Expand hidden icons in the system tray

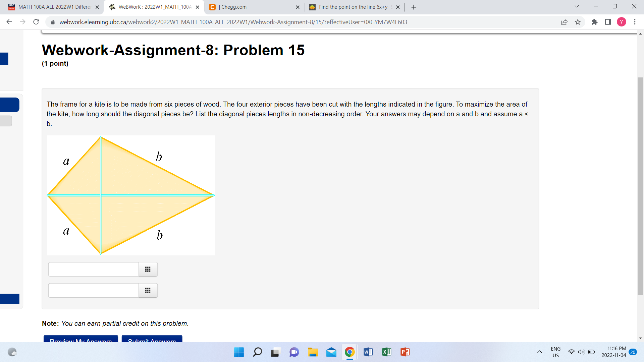pos(540,352)
